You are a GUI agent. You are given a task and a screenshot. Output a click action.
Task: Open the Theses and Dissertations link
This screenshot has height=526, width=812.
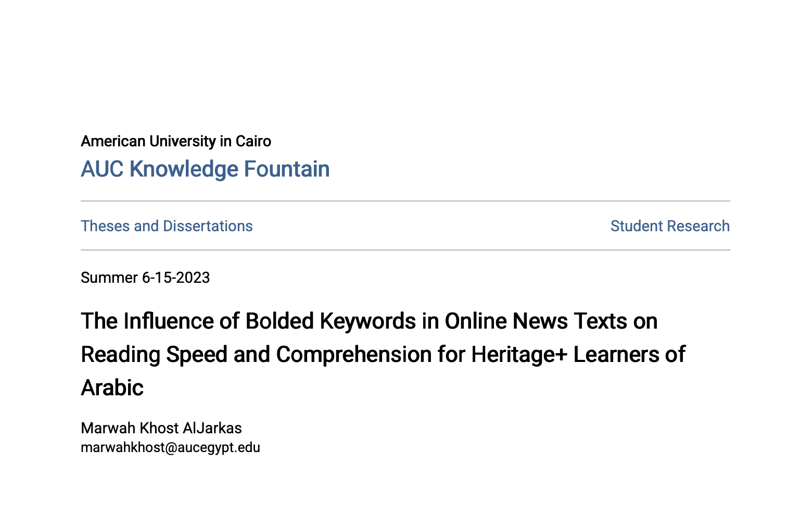pos(167,226)
